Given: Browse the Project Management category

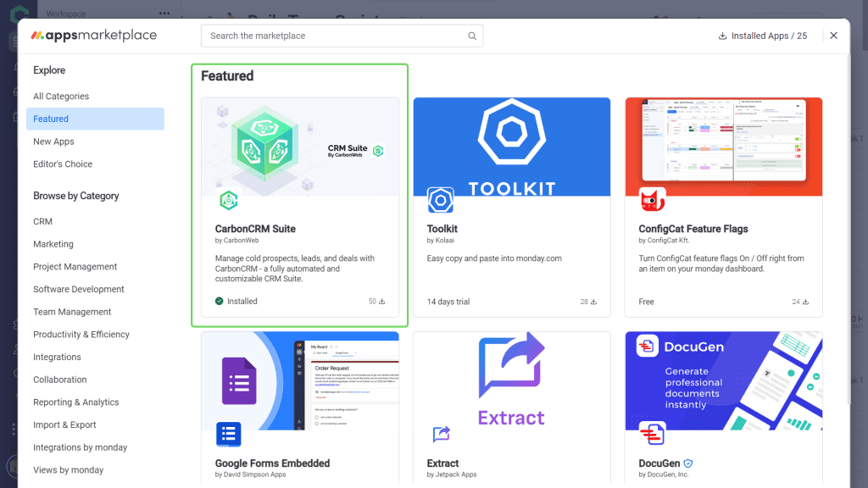Looking at the screenshot, I should [x=75, y=267].
